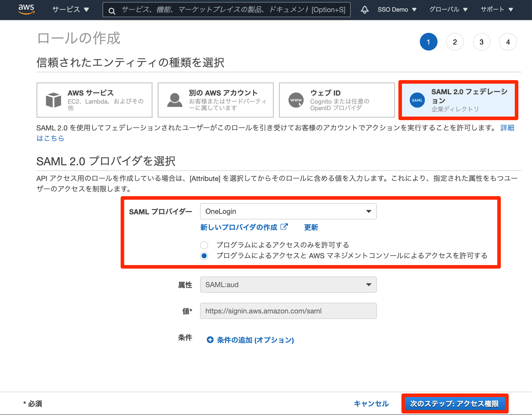Open the notifications bell
The width and height of the screenshot is (532, 415).
coord(365,10)
